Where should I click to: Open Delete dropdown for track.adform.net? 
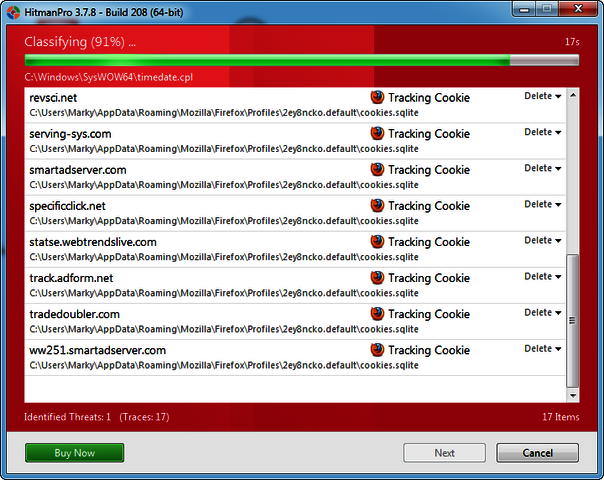click(x=542, y=277)
